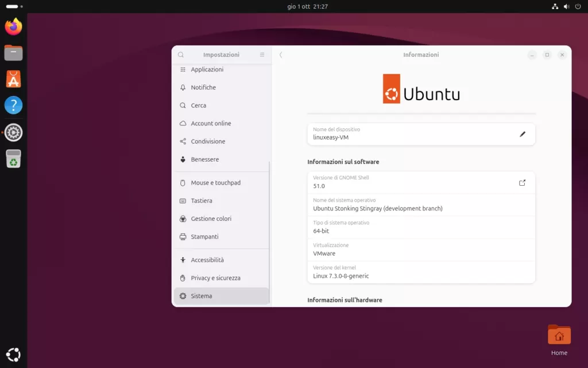Click the Nome del dispositivo field linuxeasy-VM
The height and width of the screenshot is (368, 588).
(421, 134)
